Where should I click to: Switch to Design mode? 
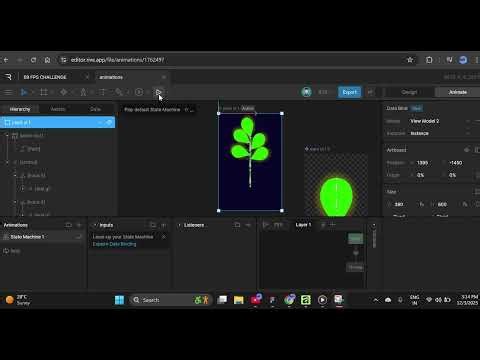pyautogui.click(x=409, y=92)
